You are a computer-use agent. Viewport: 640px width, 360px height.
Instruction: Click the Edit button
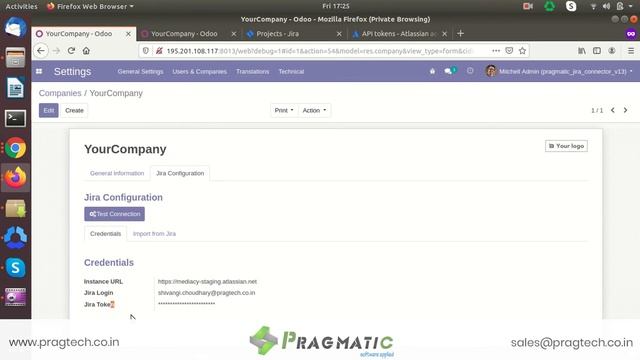49,110
